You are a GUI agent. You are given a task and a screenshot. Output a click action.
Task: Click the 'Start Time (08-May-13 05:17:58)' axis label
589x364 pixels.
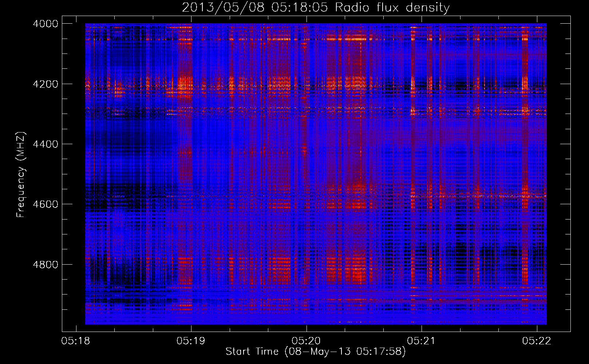click(x=316, y=352)
